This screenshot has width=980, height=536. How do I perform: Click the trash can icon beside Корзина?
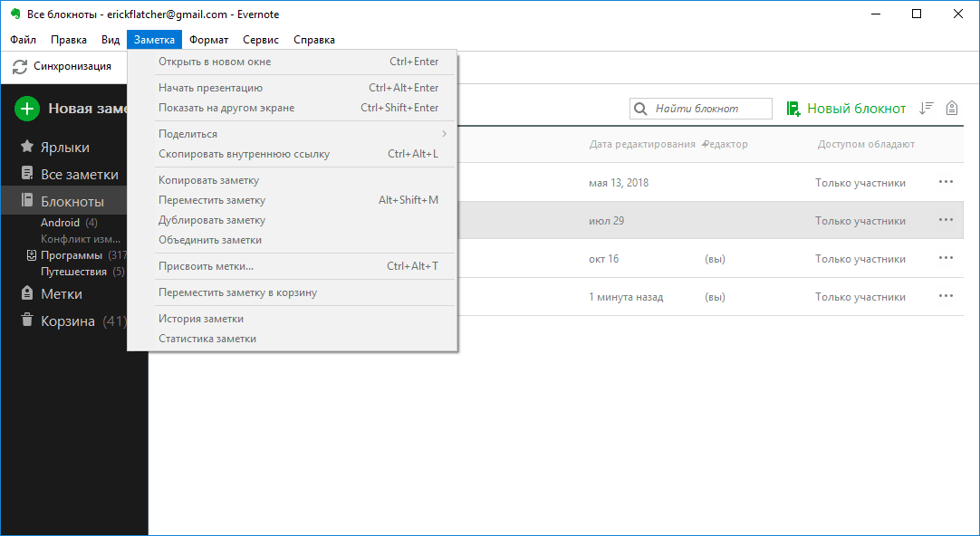(x=27, y=321)
